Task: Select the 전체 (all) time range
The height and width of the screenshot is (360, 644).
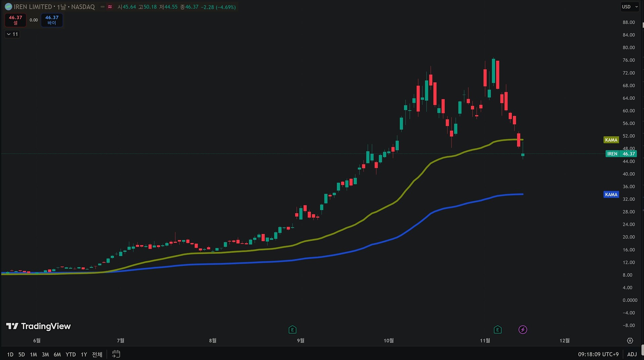Action: pyautogui.click(x=97, y=354)
